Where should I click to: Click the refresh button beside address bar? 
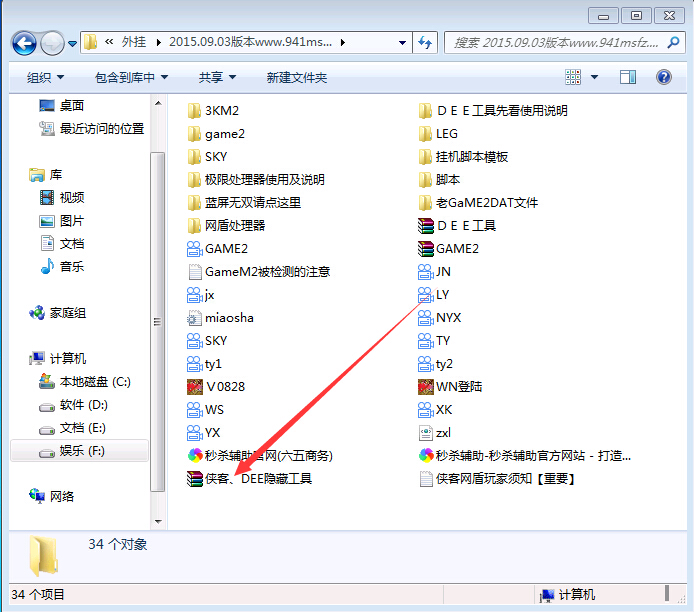[x=425, y=43]
